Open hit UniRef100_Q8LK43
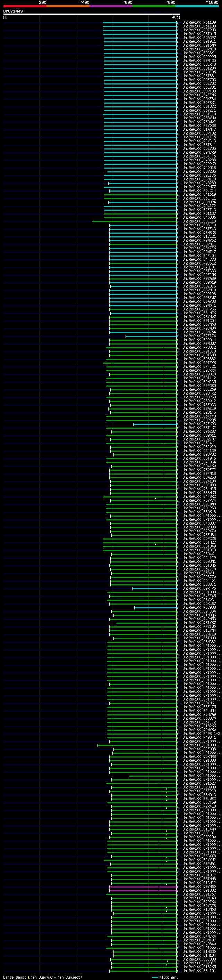This screenshot has height=980, width=222. (x=199, y=65)
